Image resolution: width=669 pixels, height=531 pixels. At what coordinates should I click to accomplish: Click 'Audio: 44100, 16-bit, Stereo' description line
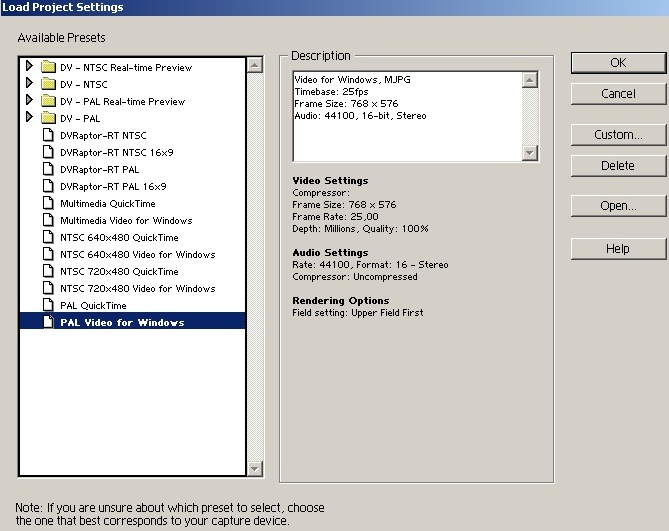tap(361, 116)
